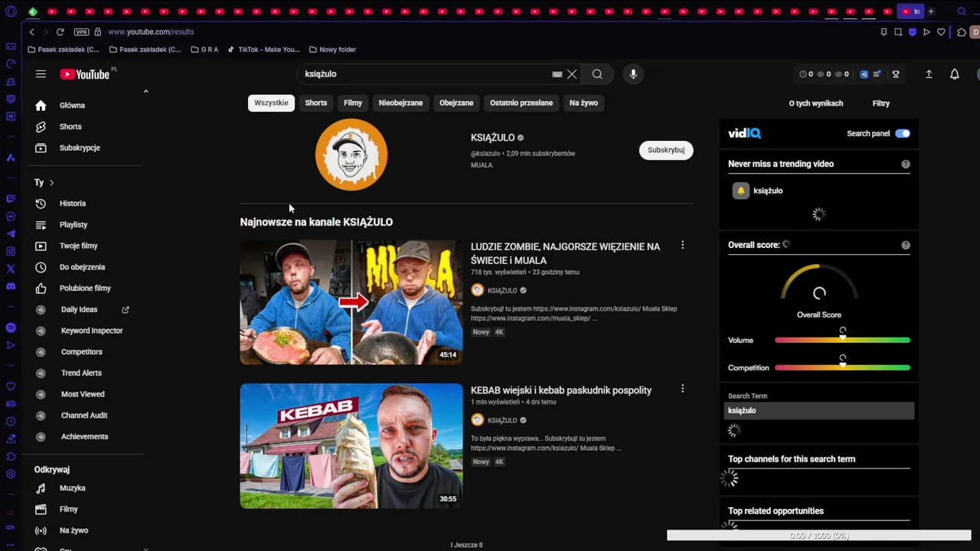The width and height of the screenshot is (980, 551).
Task: Open Opera sidebar settings gear
Action: point(11,474)
